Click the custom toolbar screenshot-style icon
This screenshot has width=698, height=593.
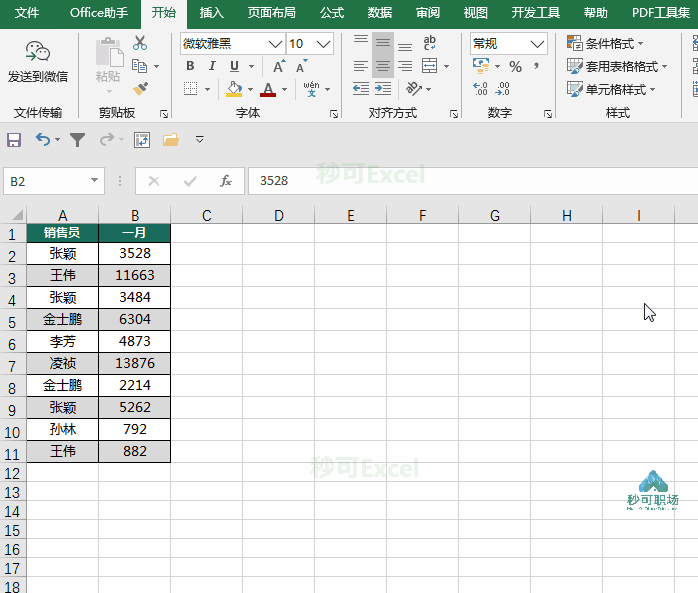(x=142, y=140)
